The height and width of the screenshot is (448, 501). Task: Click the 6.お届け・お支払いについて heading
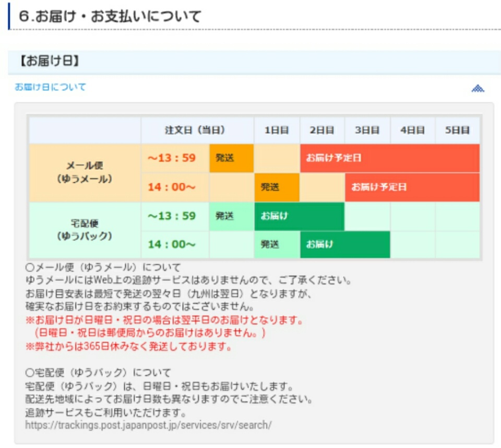click(110, 16)
